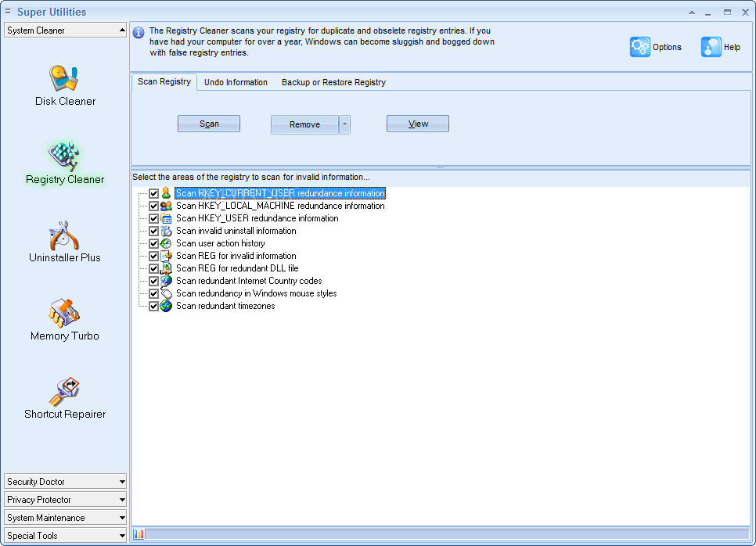Click the Super Utilities title text
756x546 pixels.
tap(52, 12)
